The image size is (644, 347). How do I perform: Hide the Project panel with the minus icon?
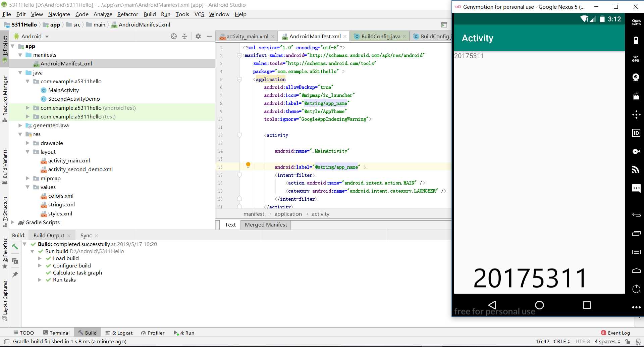tap(209, 36)
